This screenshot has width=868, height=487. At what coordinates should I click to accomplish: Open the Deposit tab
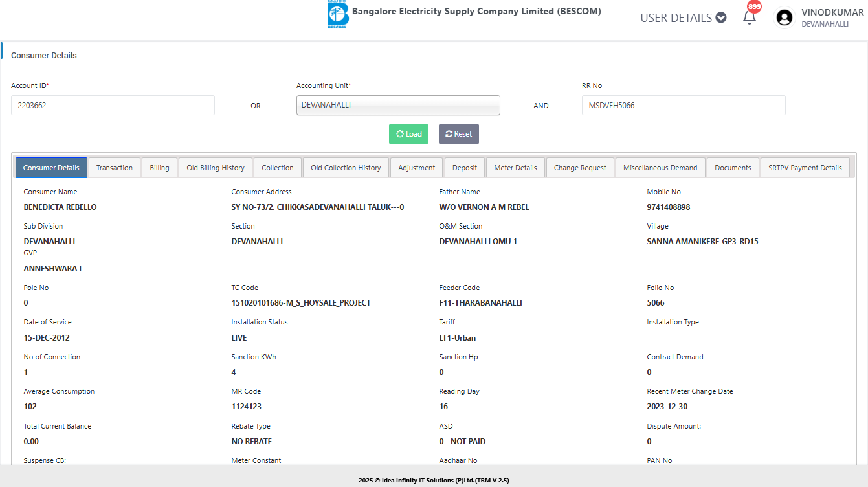point(465,168)
